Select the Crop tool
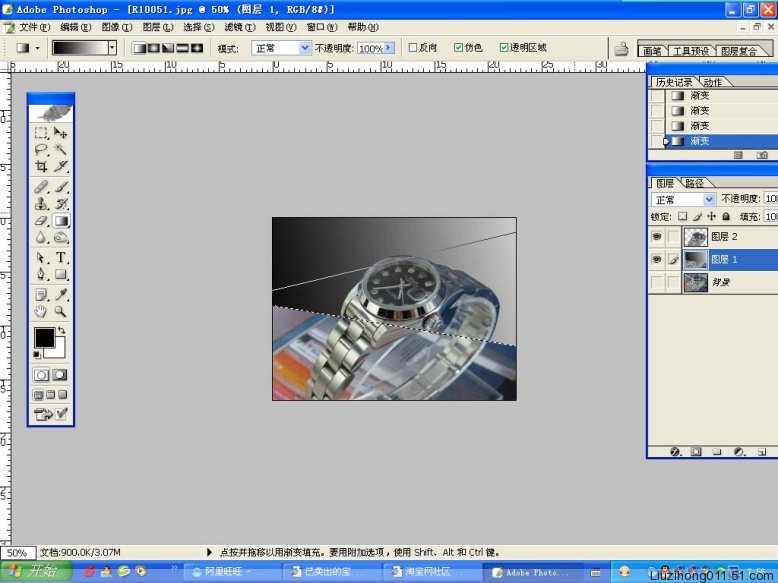The width and height of the screenshot is (778, 583). tap(41, 166)
